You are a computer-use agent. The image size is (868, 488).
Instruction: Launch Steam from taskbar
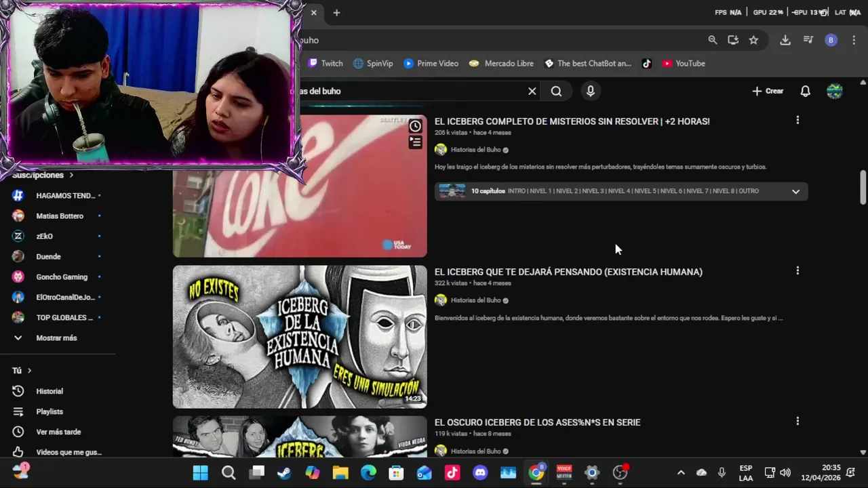click(284, 472)
